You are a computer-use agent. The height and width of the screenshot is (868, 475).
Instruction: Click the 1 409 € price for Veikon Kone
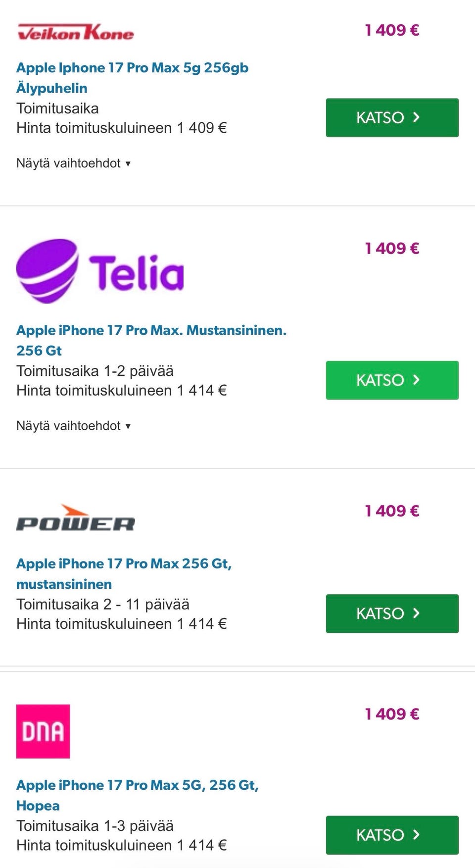coord(392,30)
